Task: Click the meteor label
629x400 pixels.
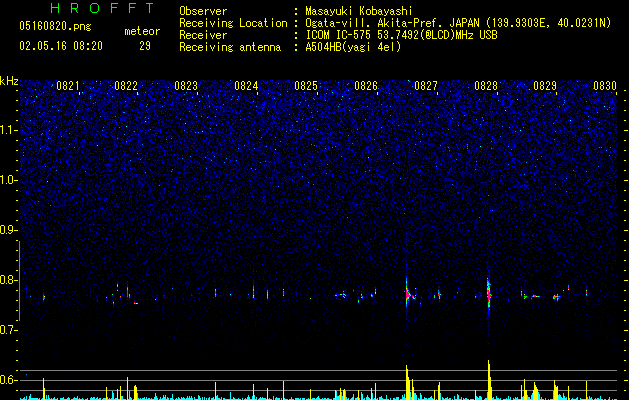Action: [142, 31]
